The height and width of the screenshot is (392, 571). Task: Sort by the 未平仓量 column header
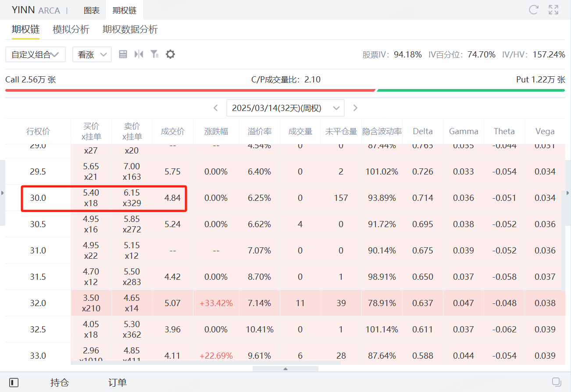pos(341,131)
